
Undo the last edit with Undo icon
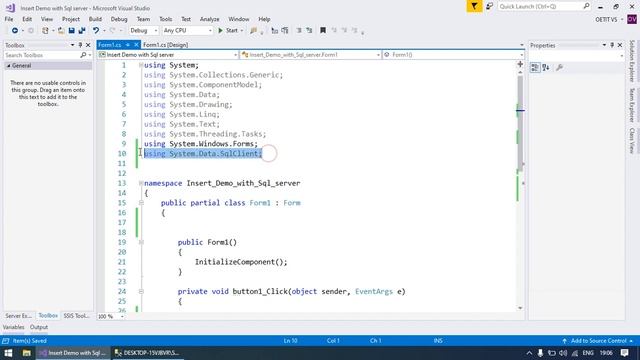(x=96, y=31)
